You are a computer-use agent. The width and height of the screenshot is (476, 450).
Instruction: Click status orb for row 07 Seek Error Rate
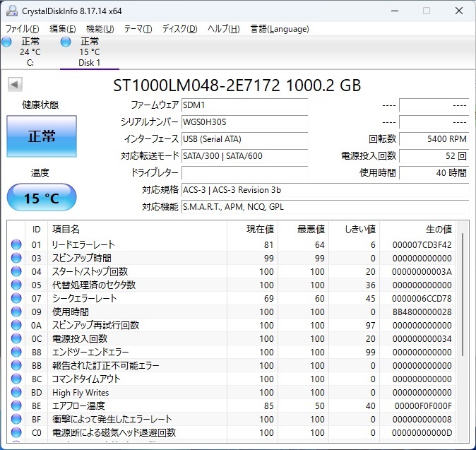point(16,299)
